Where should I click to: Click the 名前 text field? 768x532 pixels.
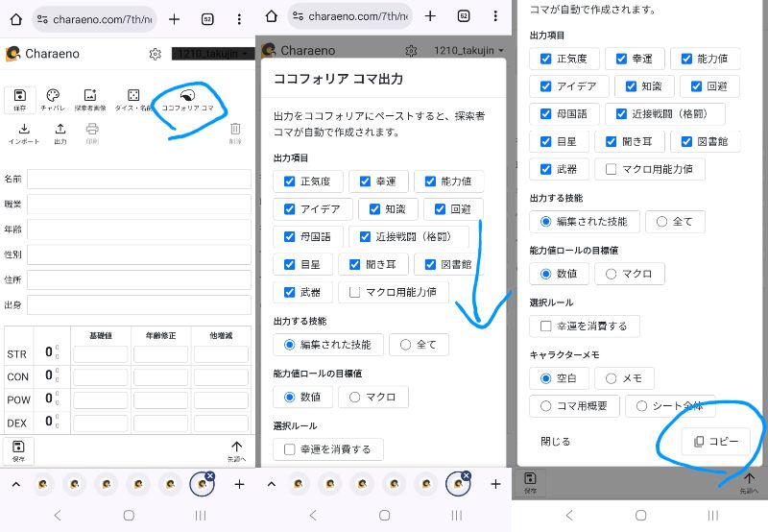point(138,180)
